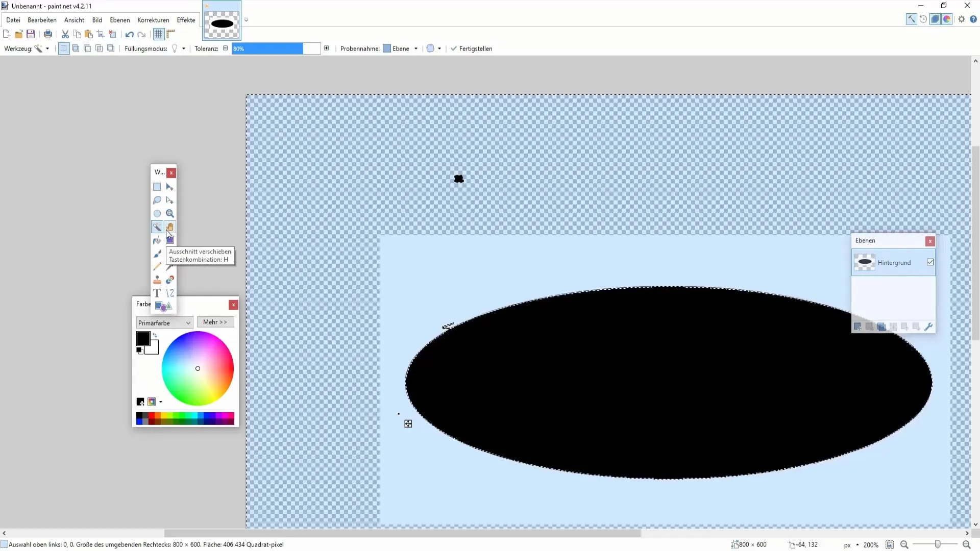This screenshot has height=551, width=980.
Task: Set selection mode to Invert (xor)
Action: point(111,48)
